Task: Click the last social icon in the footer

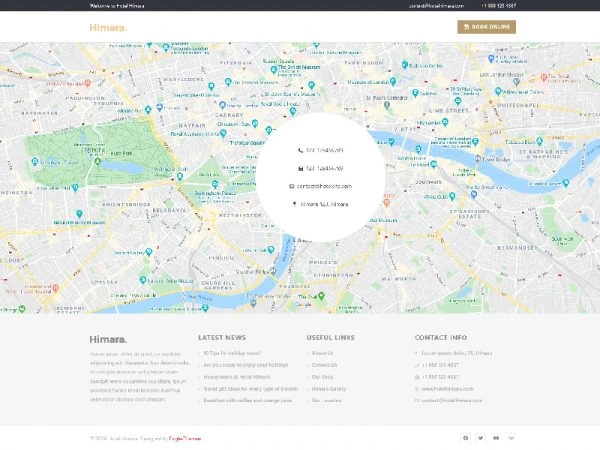Action: (x=511, y=438)
